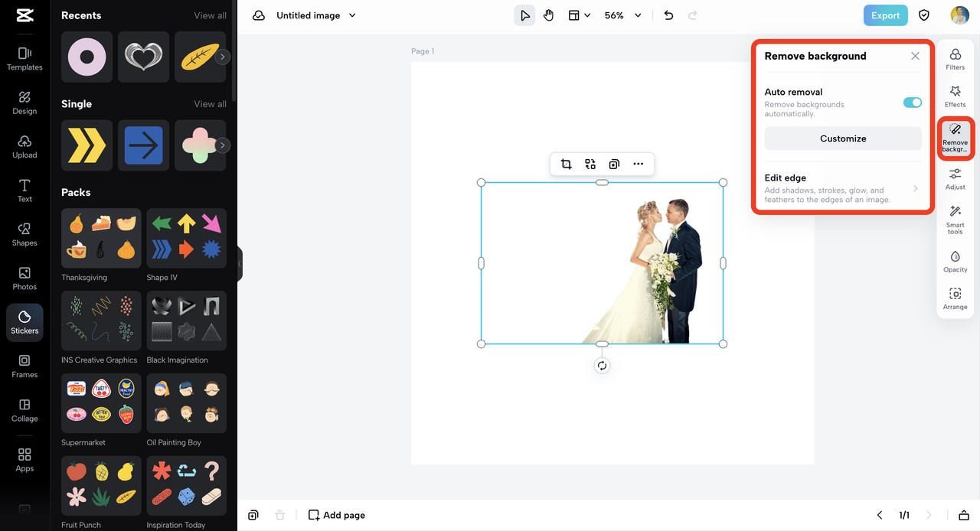Open the Templates sidebar panel
Viewport: 980px width, 531px height.
tap(24, 59)
